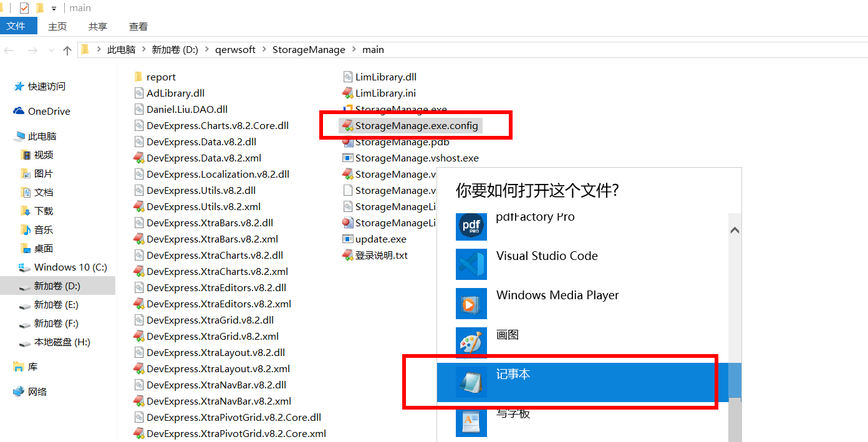Click the report folder icon

pyautogui.click(x=138, y=77)
